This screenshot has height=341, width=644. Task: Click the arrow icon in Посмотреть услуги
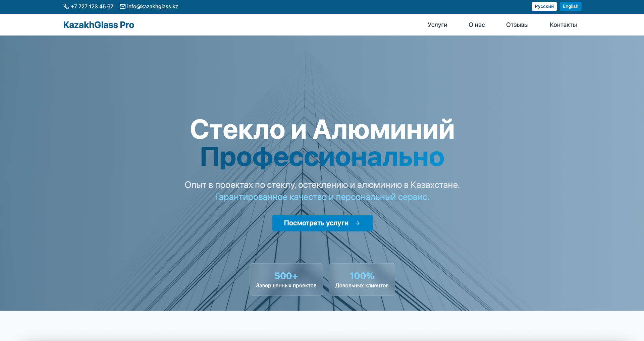[358, 223]
